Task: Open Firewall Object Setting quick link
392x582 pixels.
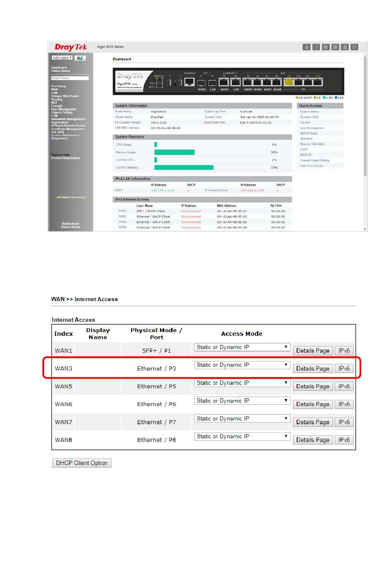Action: [314, 160]
